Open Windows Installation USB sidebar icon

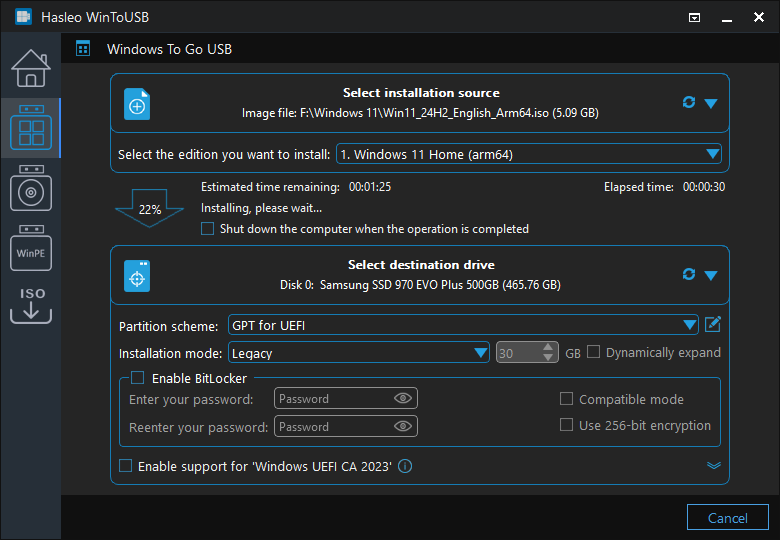[x=31, y=188]
